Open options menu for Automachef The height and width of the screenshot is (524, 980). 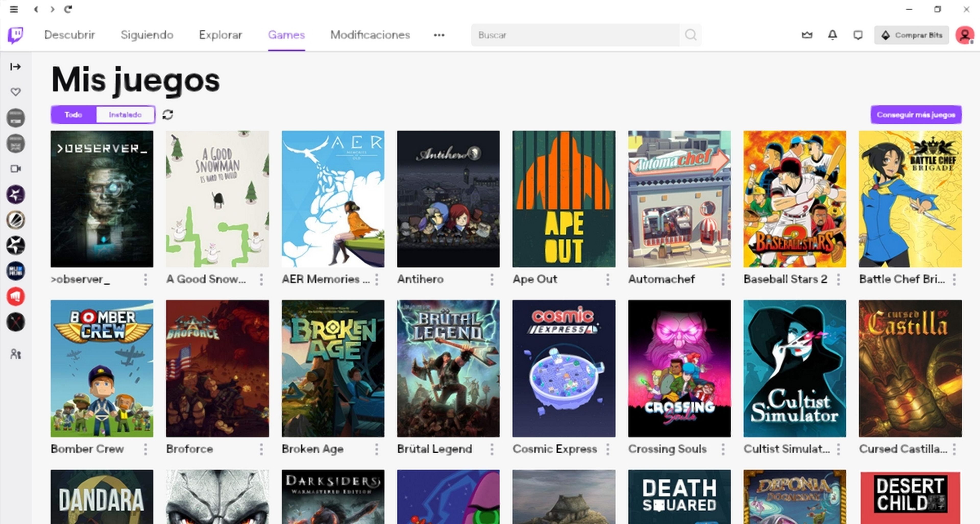(723, 280)
